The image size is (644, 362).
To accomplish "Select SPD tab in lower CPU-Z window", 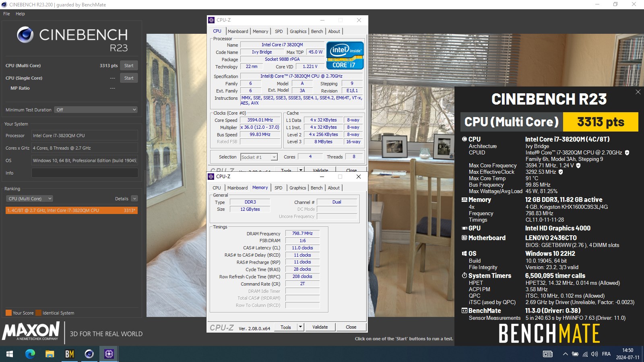I will click(279, 188).
